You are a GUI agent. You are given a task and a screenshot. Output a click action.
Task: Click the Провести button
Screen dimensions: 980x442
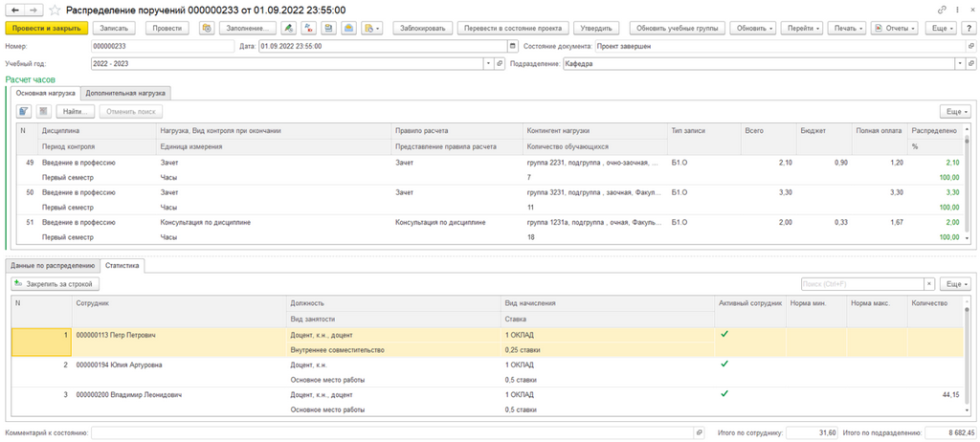167,28
